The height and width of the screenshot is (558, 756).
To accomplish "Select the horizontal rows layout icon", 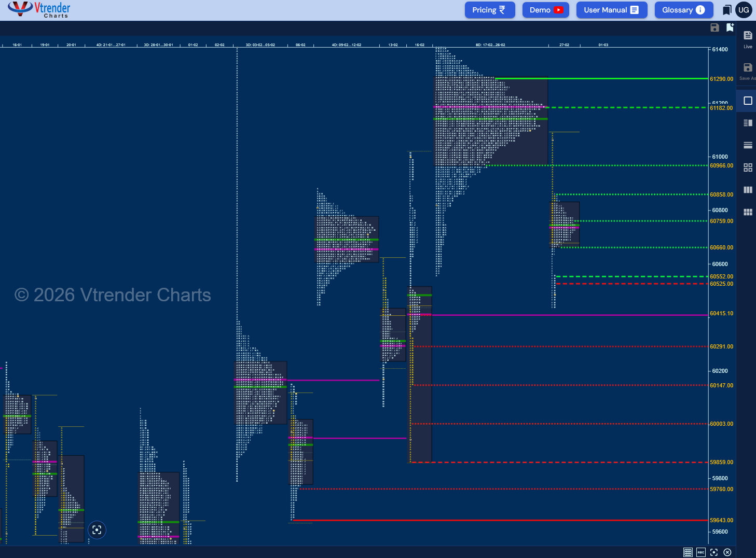I will tap(747, 145).
